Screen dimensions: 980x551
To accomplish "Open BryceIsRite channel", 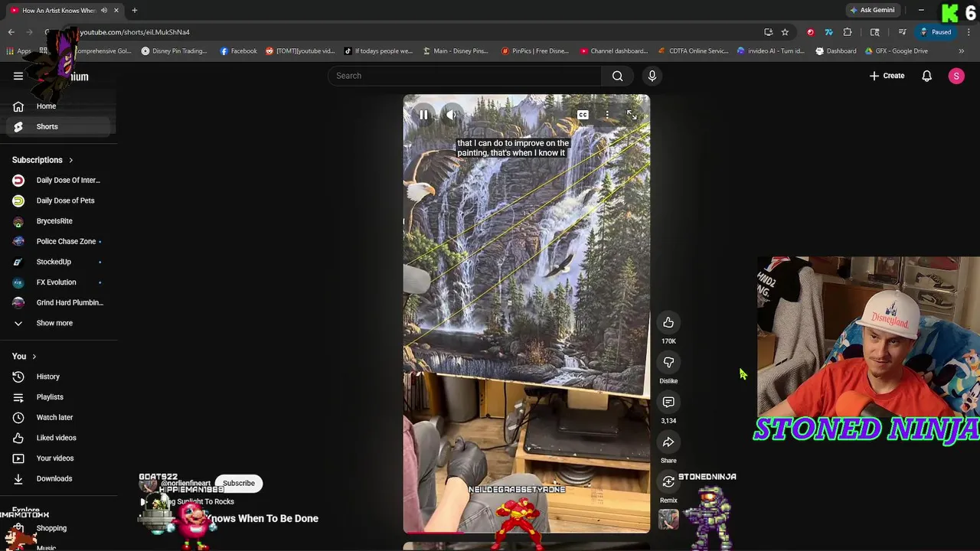I will tap(57, 221).
